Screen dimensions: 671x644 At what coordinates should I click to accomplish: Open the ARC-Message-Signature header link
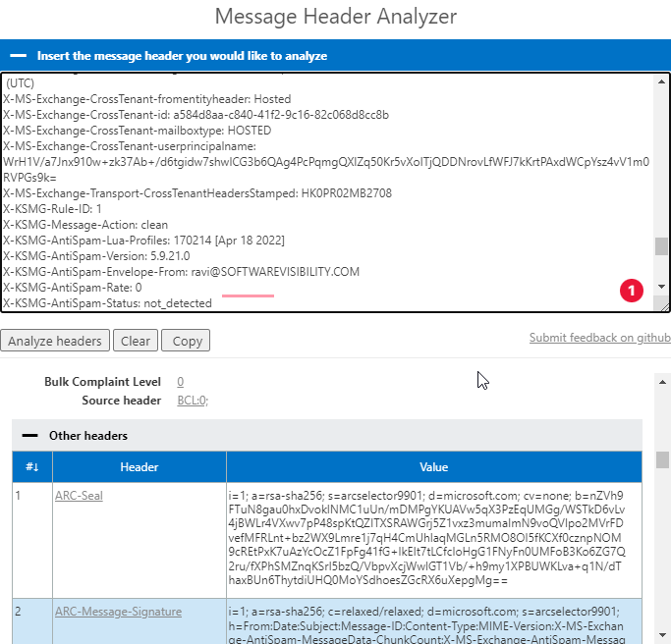tap(118, 612)
